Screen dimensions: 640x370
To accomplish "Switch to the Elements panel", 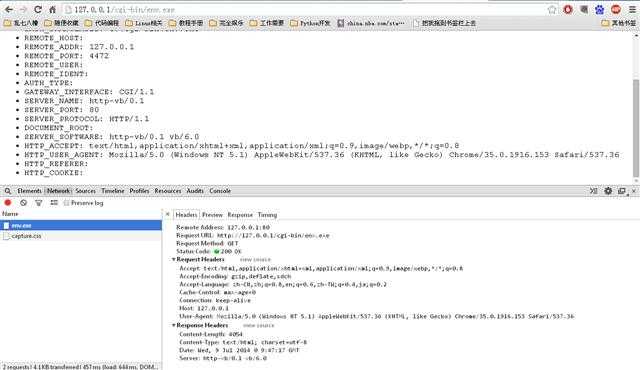I will 29,191.
